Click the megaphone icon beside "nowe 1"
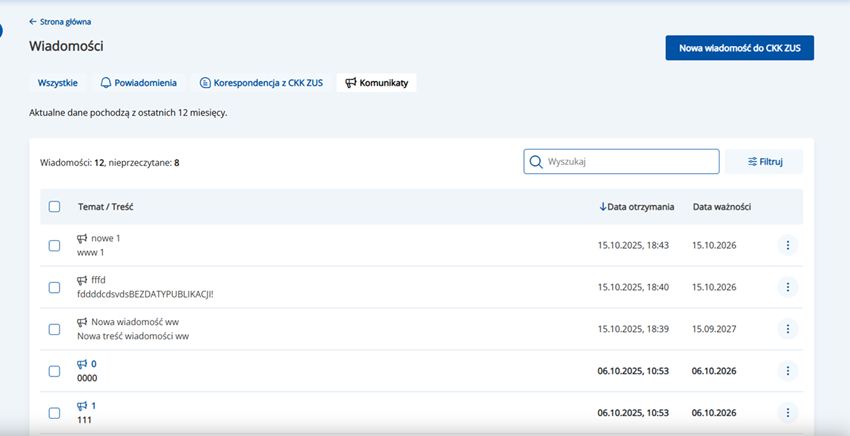Viewport: 850px width, 436px height. [x=82, y=238]
